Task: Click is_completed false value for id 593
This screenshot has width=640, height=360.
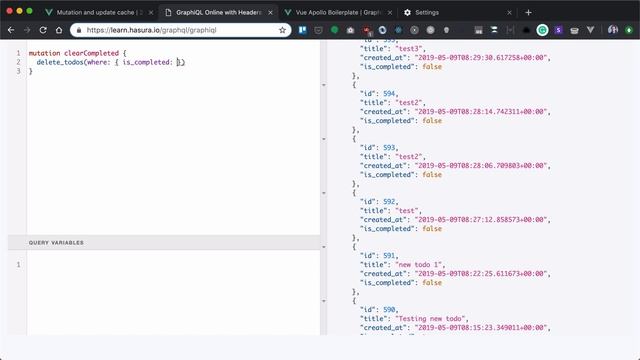Action: [x=432, y=175]
